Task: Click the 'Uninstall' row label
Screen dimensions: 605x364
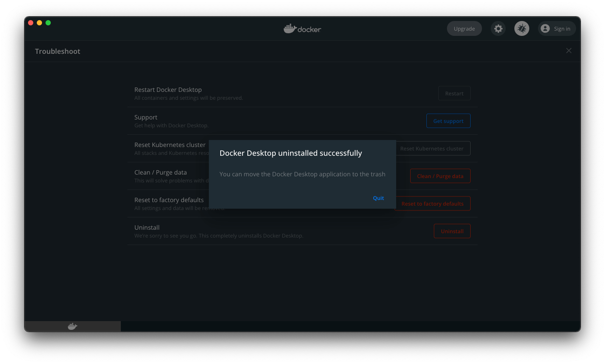Action: [x=147, y=227]
